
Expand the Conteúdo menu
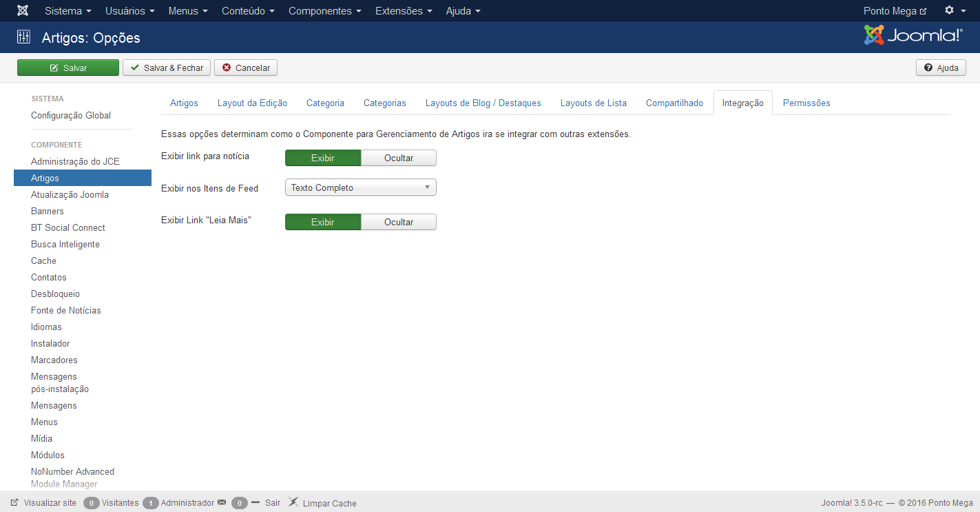[248, 10]
